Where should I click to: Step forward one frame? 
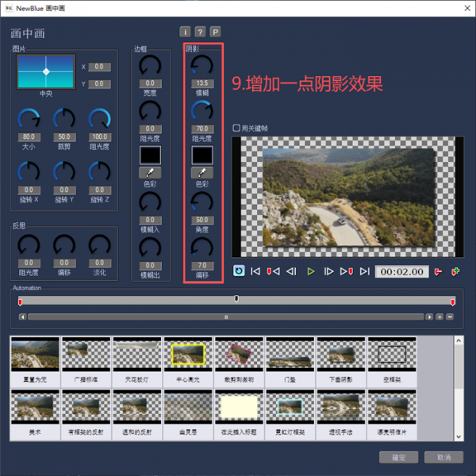click(x=328, y=271)
